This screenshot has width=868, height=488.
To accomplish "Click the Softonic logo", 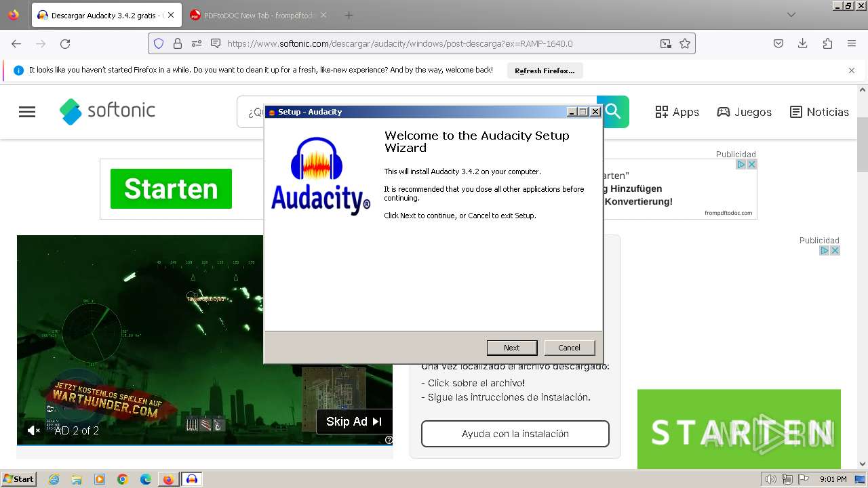I will tap(107, 111).
